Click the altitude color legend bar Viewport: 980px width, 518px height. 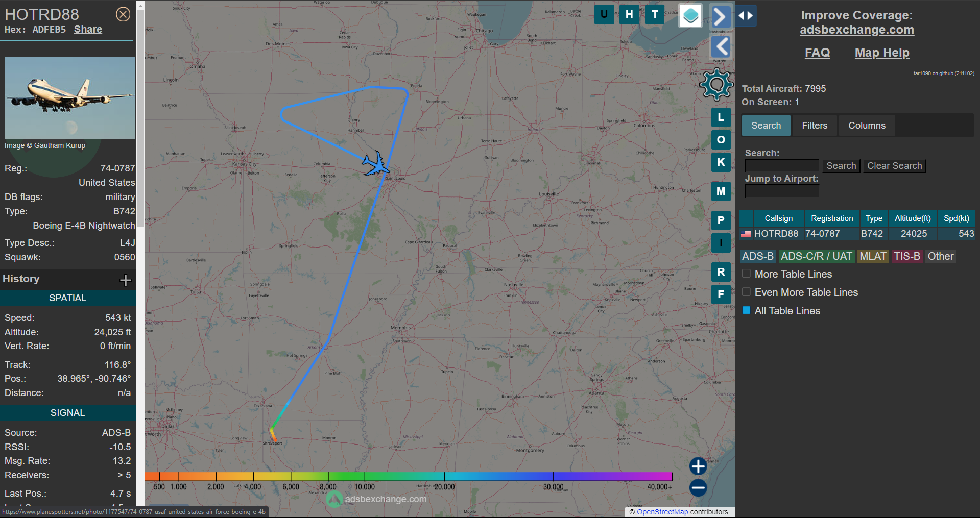tap(409, 476)
